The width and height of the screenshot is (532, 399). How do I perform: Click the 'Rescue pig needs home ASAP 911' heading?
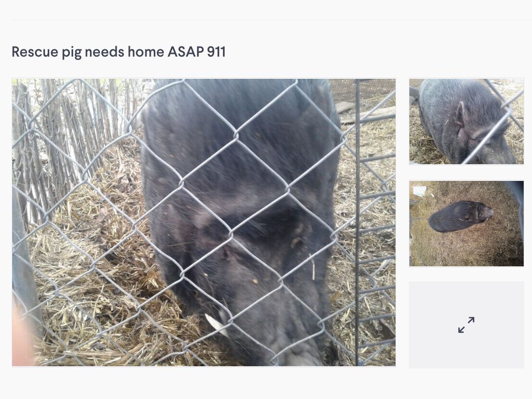pos(118,52)
